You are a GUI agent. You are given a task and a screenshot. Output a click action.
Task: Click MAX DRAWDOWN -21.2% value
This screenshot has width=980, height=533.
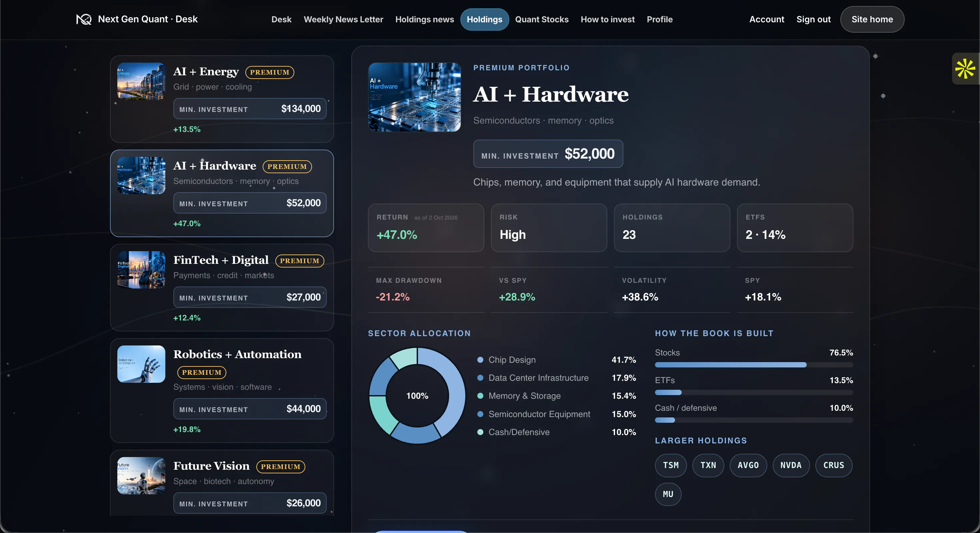pos(393,297)
